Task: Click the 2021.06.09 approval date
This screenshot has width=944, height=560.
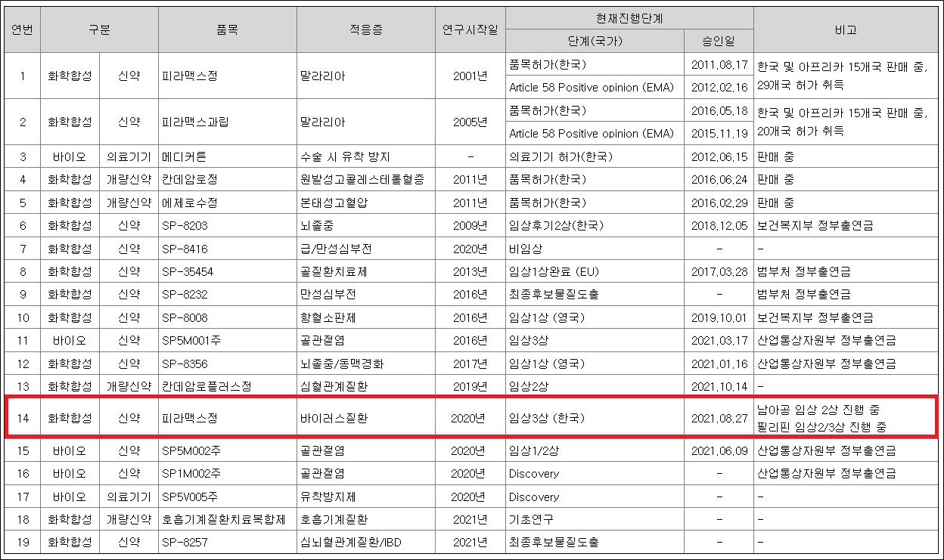Action: click(x=719, y=450)
